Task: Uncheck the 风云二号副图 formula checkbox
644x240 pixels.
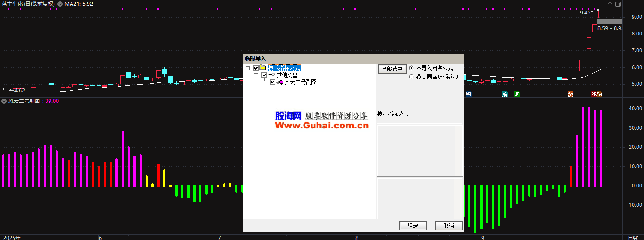Action: click(x=272, y=82)
